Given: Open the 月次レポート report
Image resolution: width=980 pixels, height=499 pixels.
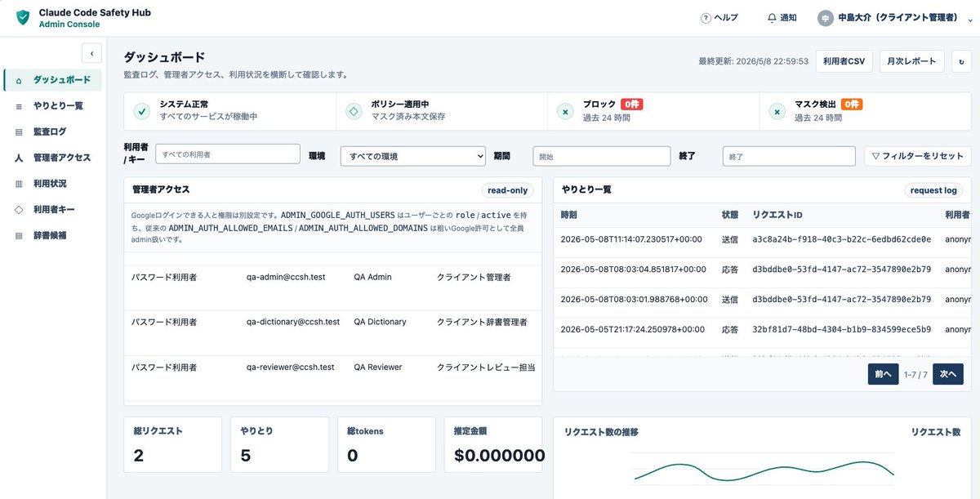Looking at the screenshot, I should (x=912, y=61).
